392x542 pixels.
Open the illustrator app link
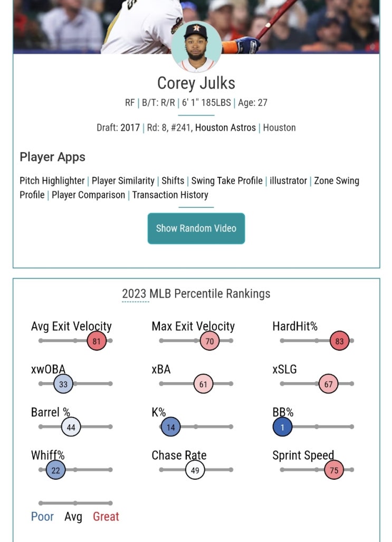pyautogui.click(x=288, y=181)
